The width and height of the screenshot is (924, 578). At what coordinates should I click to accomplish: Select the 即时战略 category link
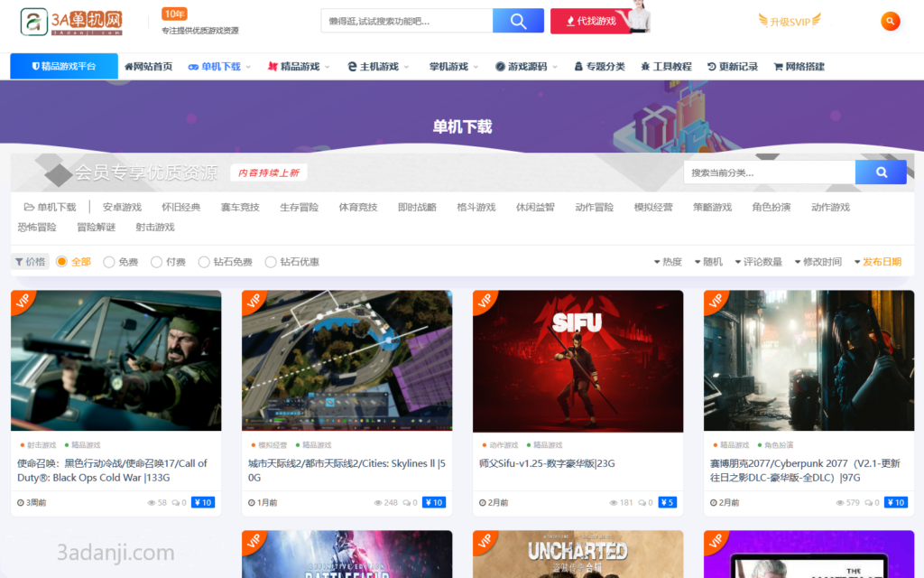pyautogui.click(x=417, y=207)
